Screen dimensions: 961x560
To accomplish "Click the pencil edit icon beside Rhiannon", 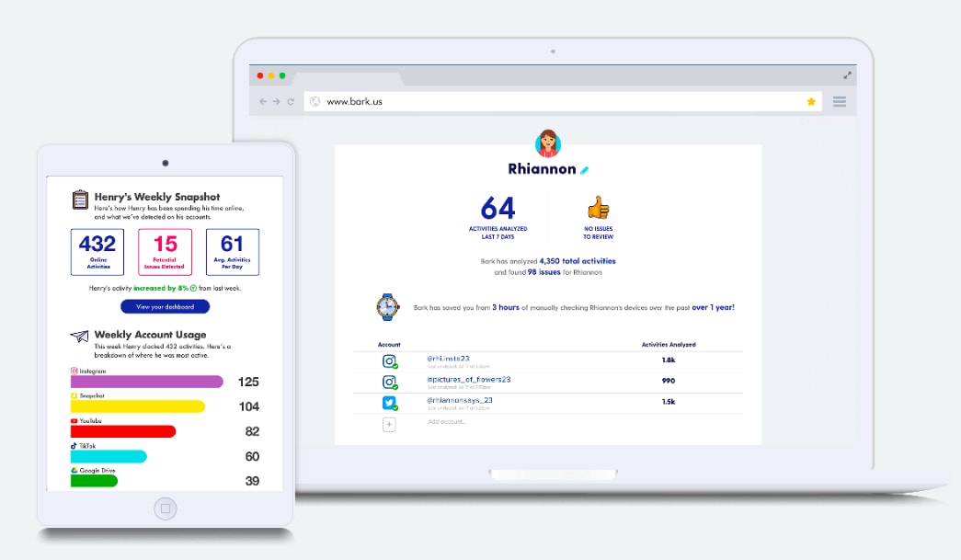I will 584,170.
